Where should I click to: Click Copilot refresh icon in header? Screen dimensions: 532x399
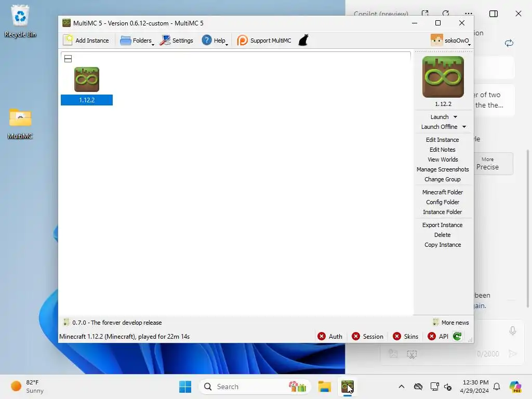[x=445, y=14]
